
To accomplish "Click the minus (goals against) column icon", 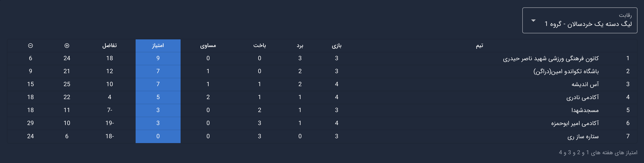I will 31,45.
